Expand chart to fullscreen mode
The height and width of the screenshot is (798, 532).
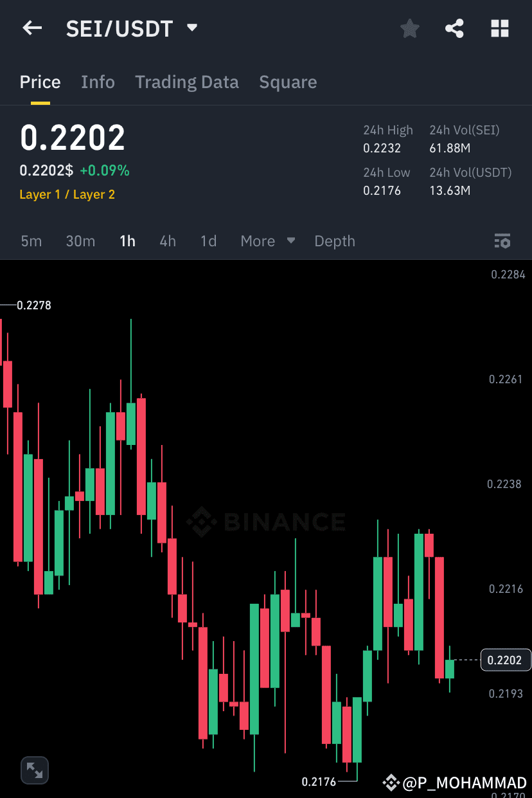pos(35,770)
